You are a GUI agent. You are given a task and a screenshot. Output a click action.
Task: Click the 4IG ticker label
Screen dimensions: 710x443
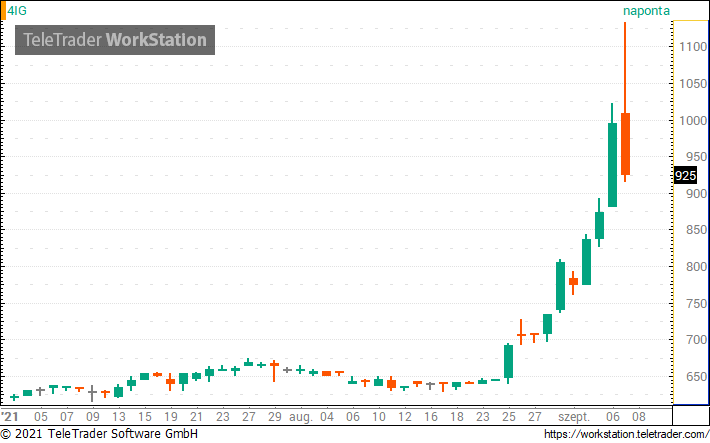17,10
